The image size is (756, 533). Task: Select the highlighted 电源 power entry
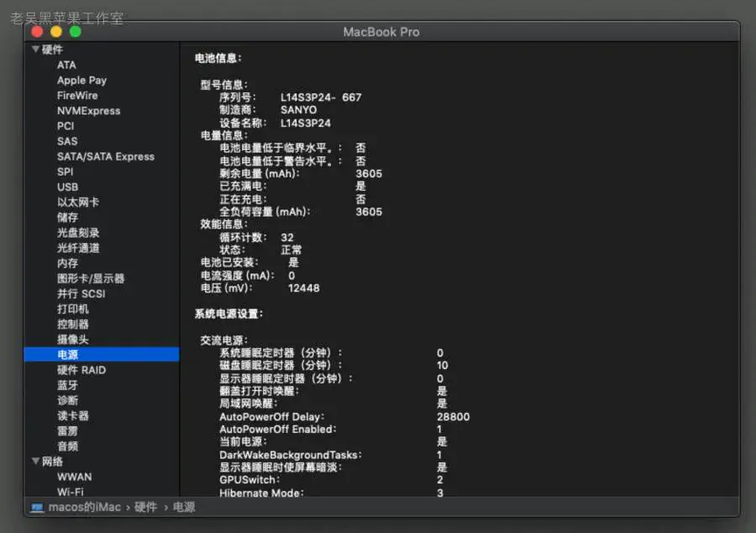(x=102, y=355)
